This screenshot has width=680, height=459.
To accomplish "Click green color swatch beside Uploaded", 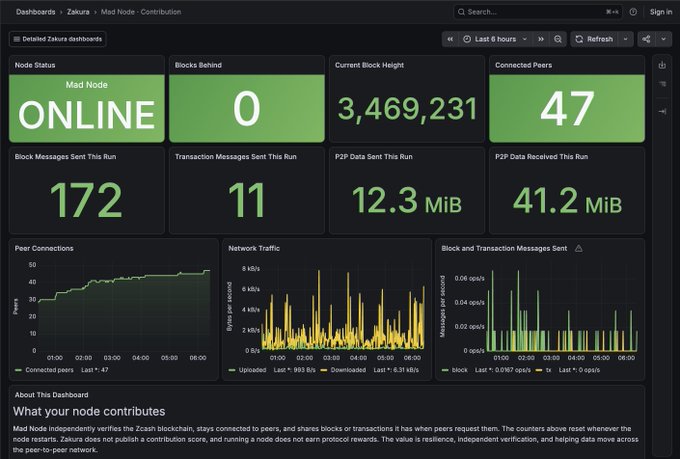I will [232, 370].
